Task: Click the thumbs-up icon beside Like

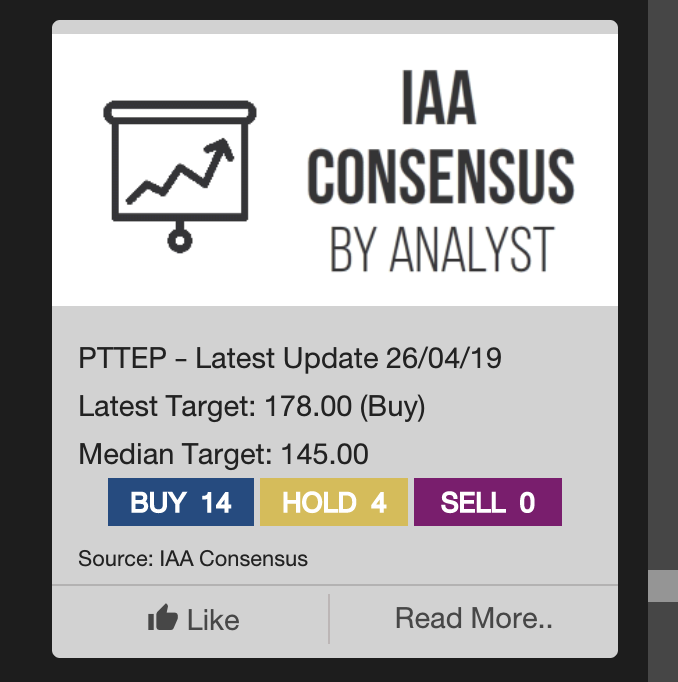Action: 162,619
